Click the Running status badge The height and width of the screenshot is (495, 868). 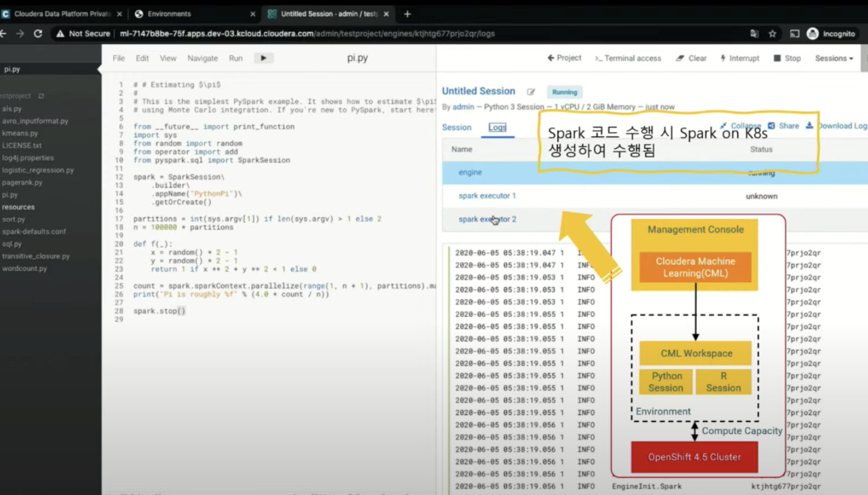pyautogui.click(x=564, y=92)
